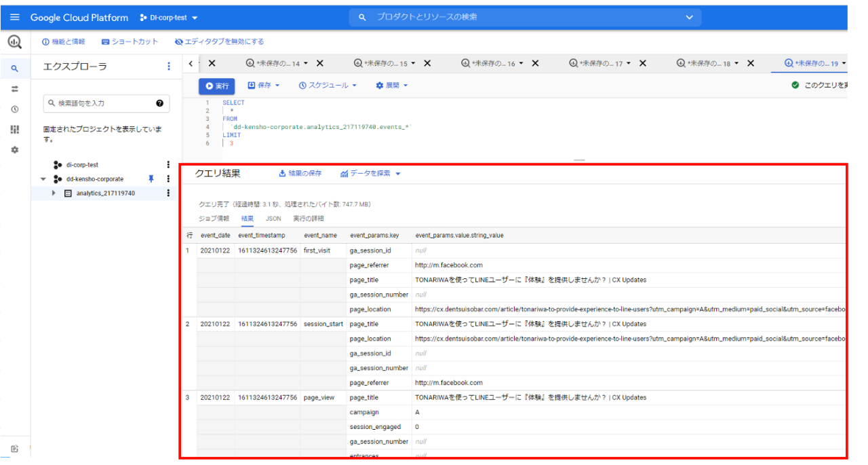Click the 実行 run button
The image size is (868, 465).
click(x=217, y=86)
